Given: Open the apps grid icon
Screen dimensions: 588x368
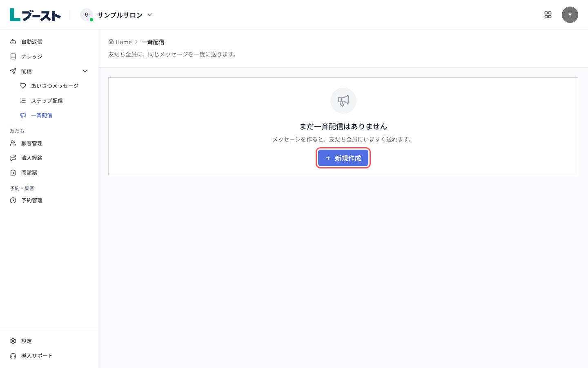Looking at the screenshot, I should pyautogui.click(x=548, y=15).
